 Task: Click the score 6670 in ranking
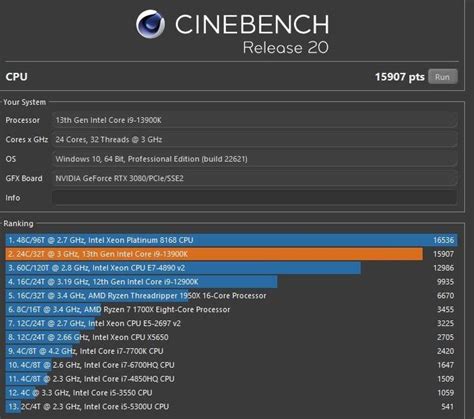(x=445, y=296)
